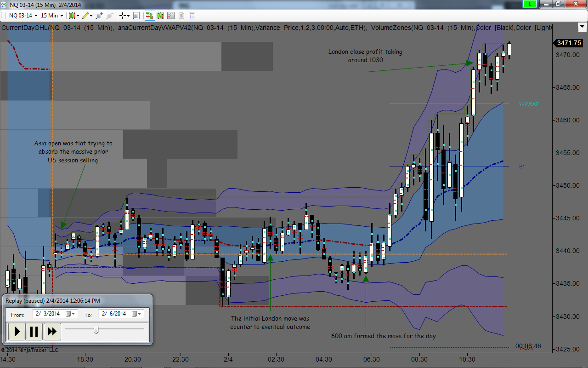Click the 22:30 time axis label

181,359
